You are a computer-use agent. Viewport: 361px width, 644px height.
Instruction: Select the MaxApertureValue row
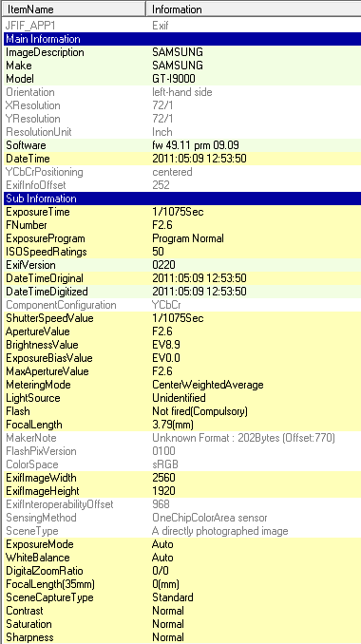pyautogui.click(x=182, y=371)
